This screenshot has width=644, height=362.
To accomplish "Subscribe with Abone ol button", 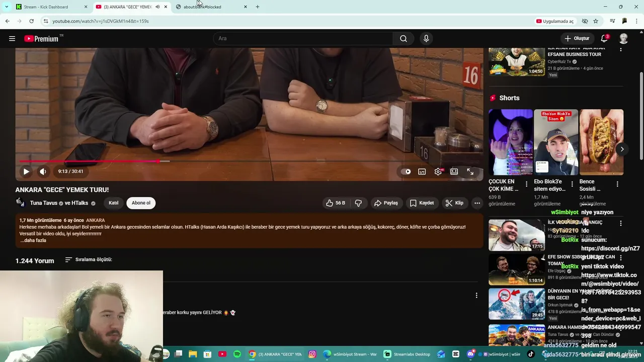I will point(141,203).
